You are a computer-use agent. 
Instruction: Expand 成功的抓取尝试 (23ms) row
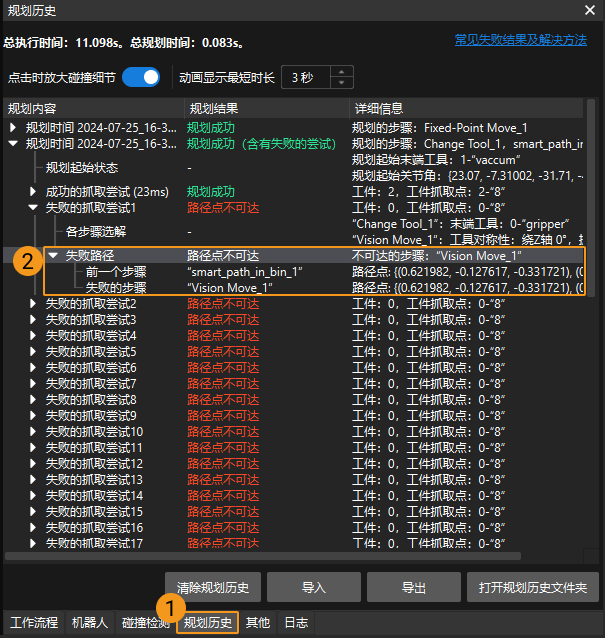coord(33,192)
